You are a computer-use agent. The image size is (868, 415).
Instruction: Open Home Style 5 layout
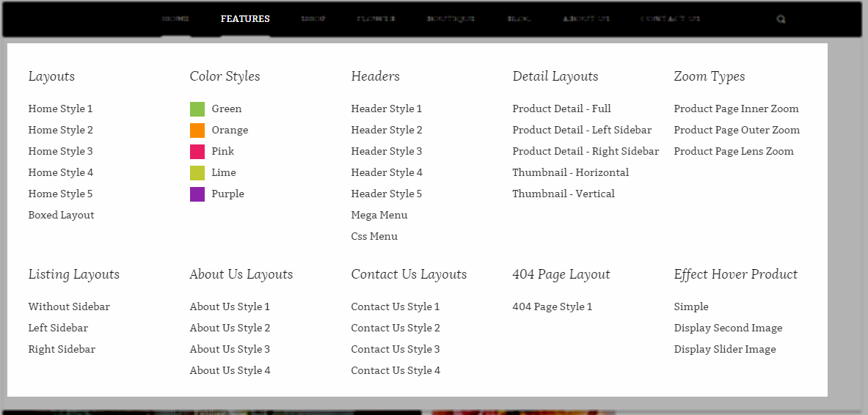coord(60,194)
